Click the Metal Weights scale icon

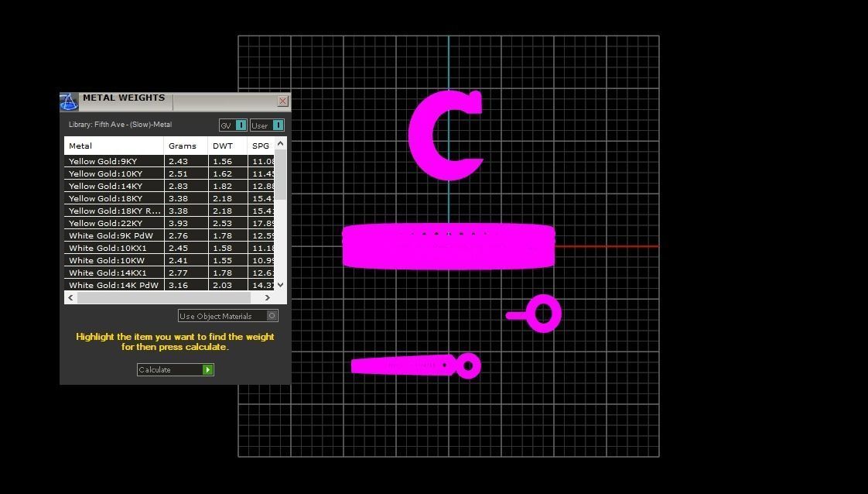click(69, 102)
